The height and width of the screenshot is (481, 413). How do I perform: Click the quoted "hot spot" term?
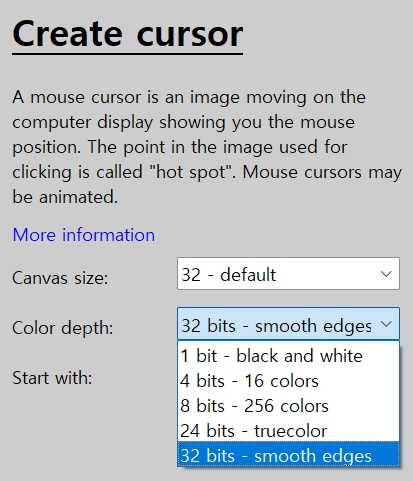[192, 172]
